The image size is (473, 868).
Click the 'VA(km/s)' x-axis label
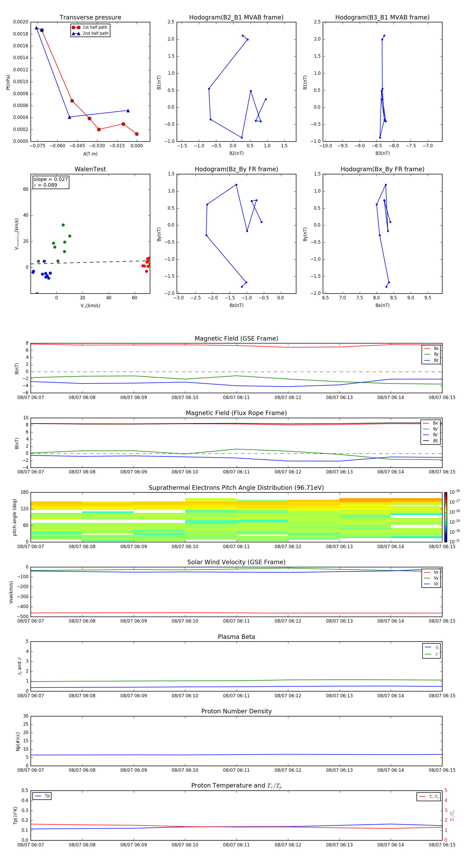pos(90,306)
